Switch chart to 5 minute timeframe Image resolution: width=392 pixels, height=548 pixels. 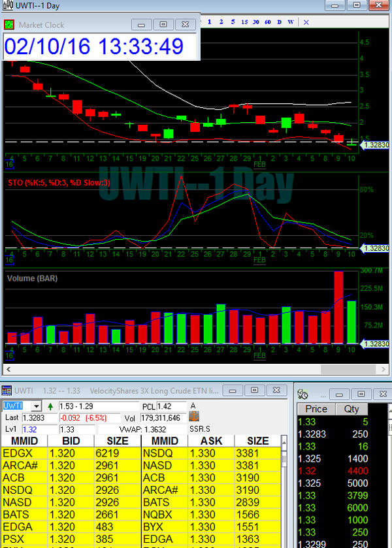233,22
